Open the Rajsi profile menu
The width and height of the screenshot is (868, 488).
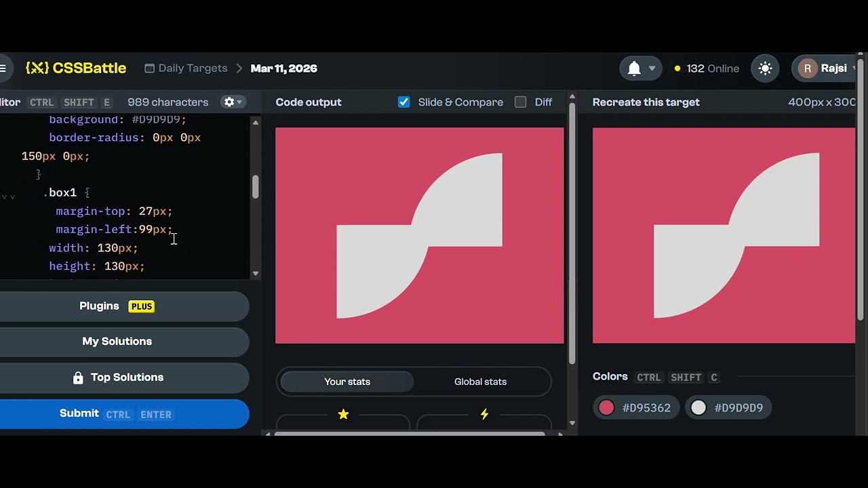(825, 68)
